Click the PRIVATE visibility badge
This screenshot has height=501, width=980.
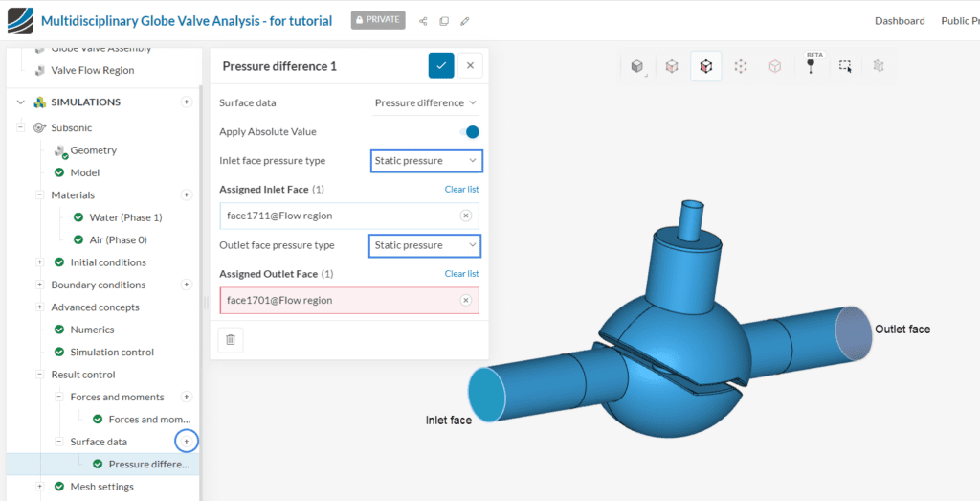click(x=378, y=20)
